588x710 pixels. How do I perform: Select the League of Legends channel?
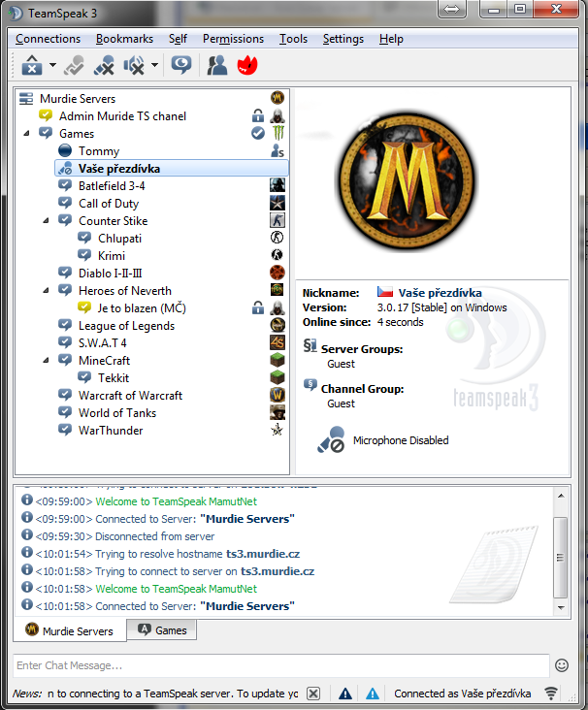(126, 326)
